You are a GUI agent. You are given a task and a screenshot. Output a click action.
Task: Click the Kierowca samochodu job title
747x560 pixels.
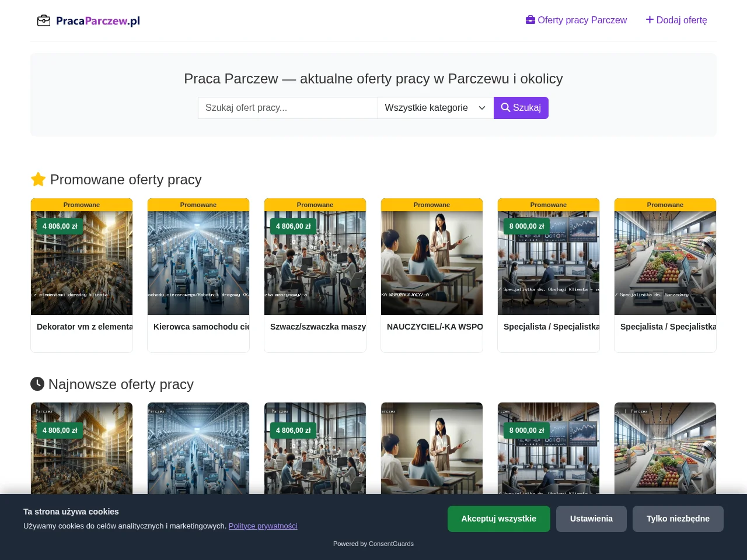pos(201,327)
